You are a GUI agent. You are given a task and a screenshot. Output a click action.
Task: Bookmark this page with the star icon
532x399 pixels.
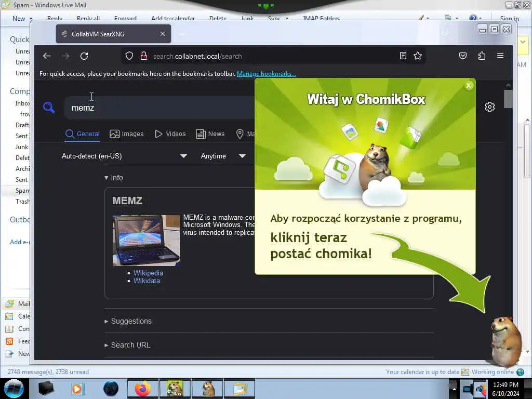pos(418,56)
